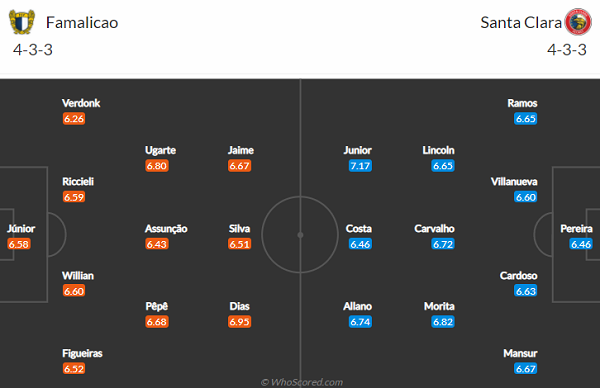Click the Famalicao club crest icon

(x=22, y=22)
